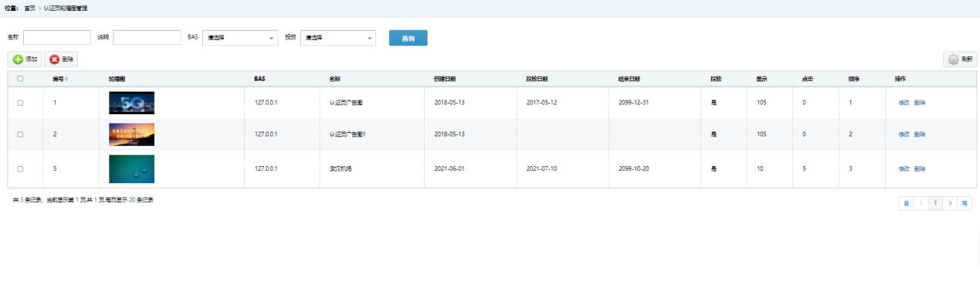980x285 pixels.
Task: Check the checkbox for row number 2
Action: tap(20, 134)
